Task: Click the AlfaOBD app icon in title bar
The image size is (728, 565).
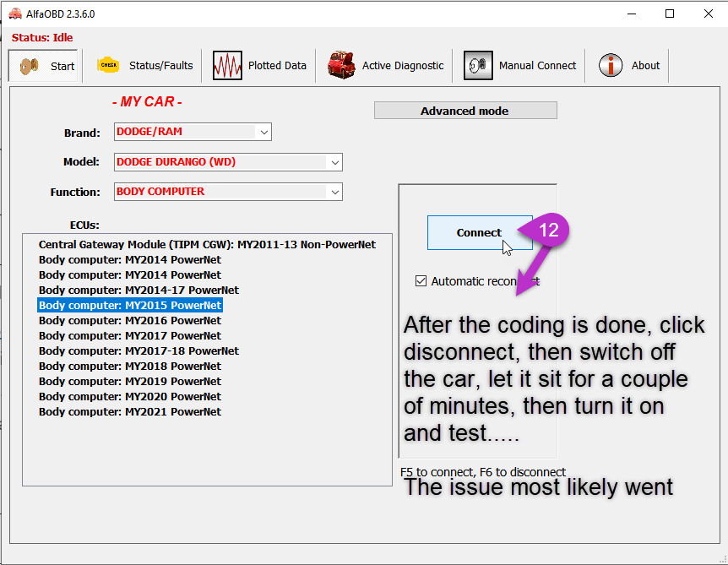Action: click(x=15, y=14)
